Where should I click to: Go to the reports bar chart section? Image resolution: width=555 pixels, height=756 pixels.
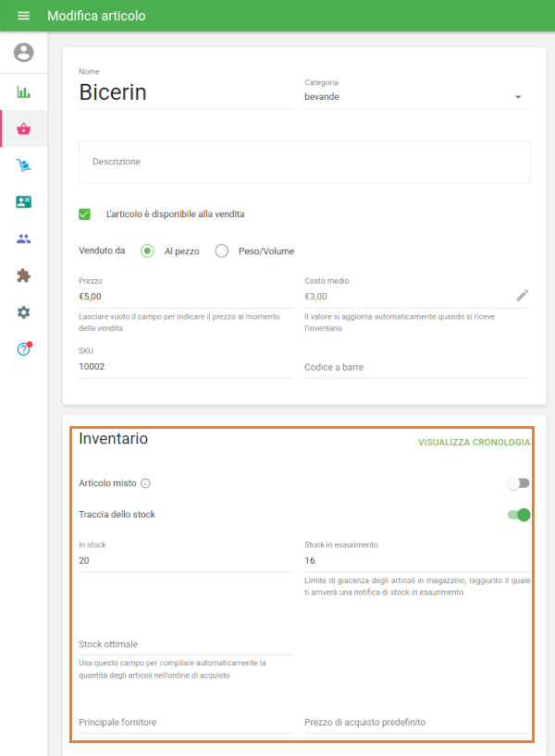[23, 91]
